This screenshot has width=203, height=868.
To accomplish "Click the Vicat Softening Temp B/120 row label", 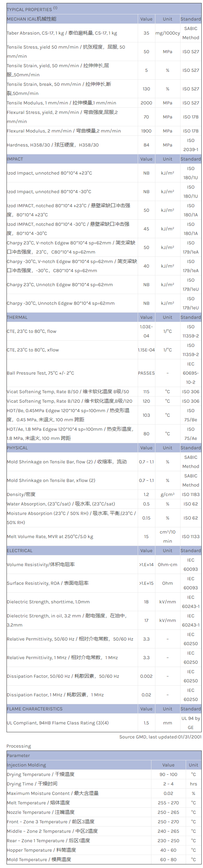I will [x=70, y=401].
